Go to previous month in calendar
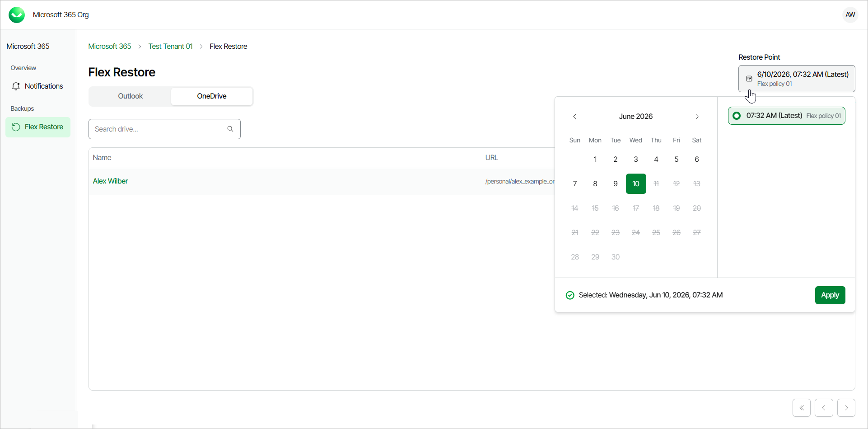The height and width of the screenshot is (429, 868). point(574,117)
